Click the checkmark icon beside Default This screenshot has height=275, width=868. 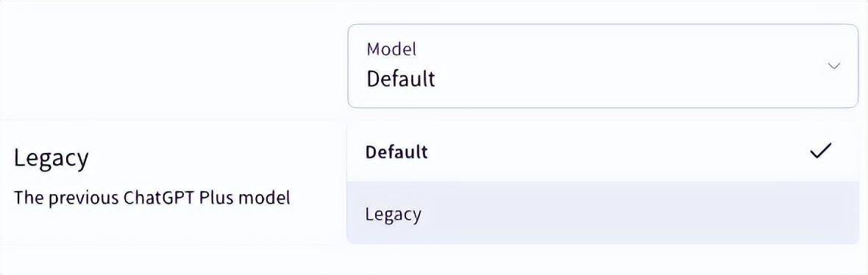pos(820,151)
